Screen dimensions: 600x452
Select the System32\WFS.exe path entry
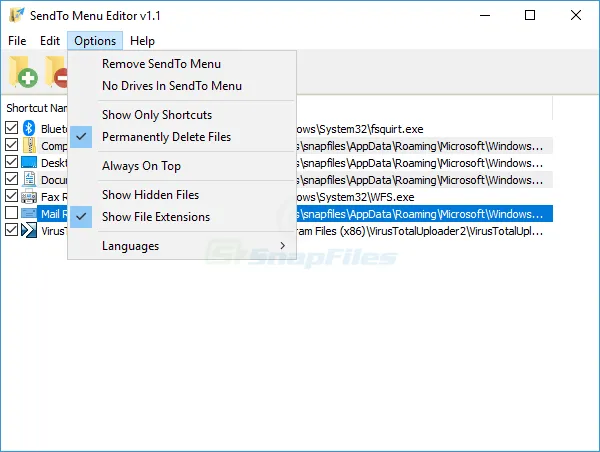(355, 197)
